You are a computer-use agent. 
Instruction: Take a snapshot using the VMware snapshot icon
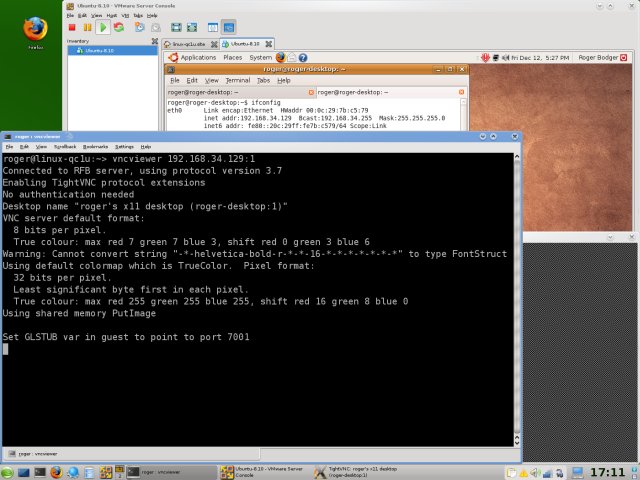coord(140,27)
